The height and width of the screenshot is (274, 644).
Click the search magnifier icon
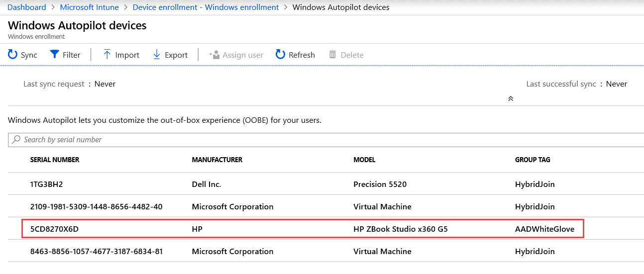(16, 140)
